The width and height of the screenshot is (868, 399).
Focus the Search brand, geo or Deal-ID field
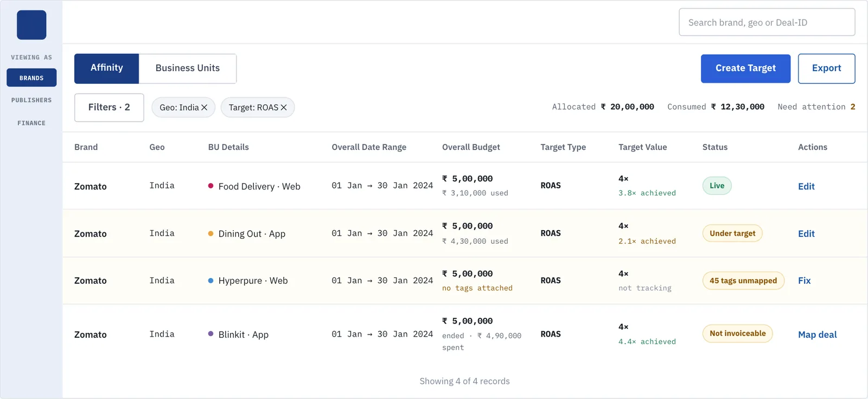(x=767, y=22)
